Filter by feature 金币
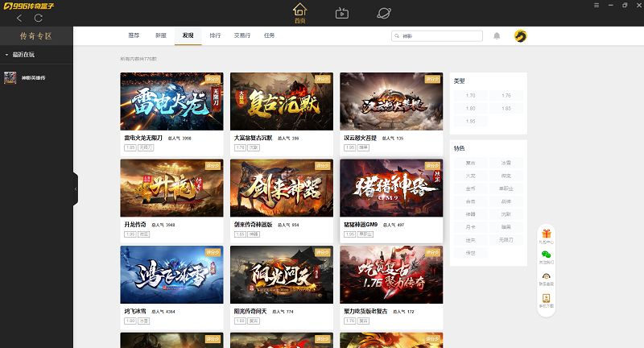The image size is (644, 348). (471, 188)
